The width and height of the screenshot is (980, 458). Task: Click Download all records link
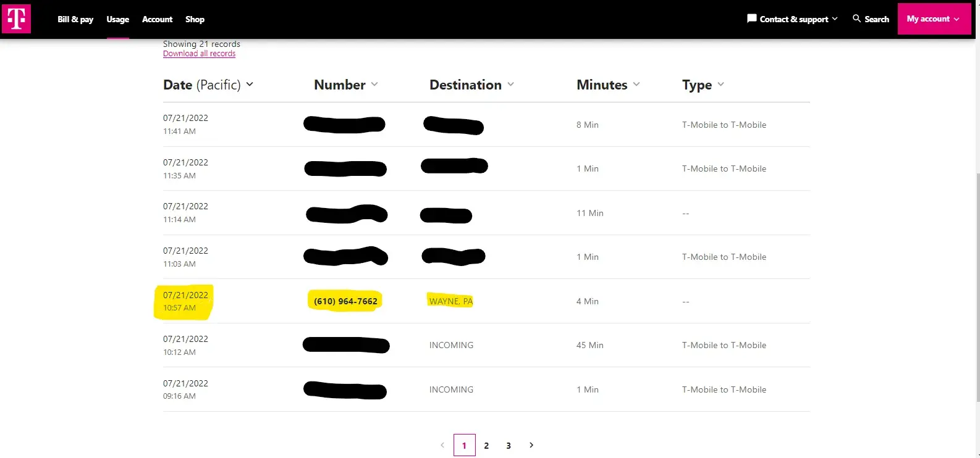[x=199, y=54]
